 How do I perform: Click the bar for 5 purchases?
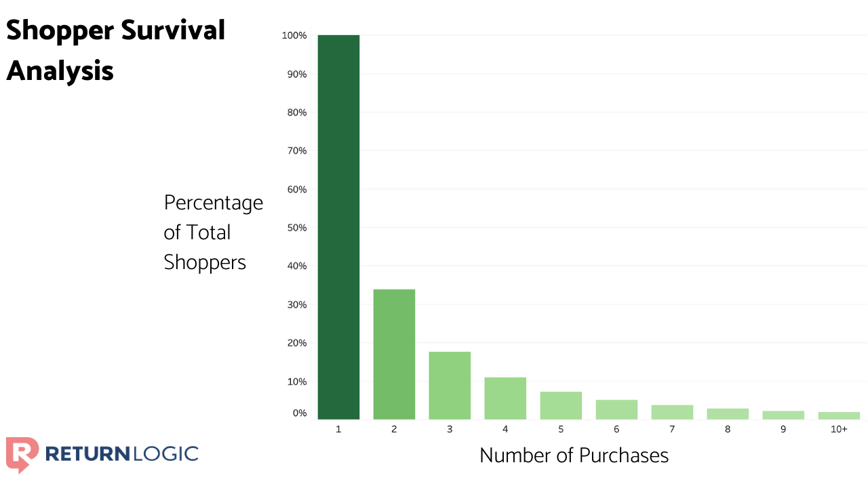click(561, 405)
